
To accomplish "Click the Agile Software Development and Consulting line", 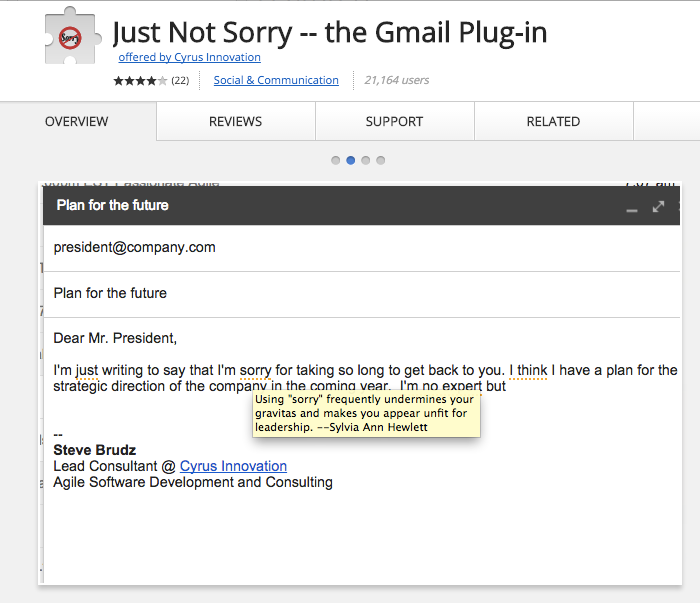I will coord(193,482).
